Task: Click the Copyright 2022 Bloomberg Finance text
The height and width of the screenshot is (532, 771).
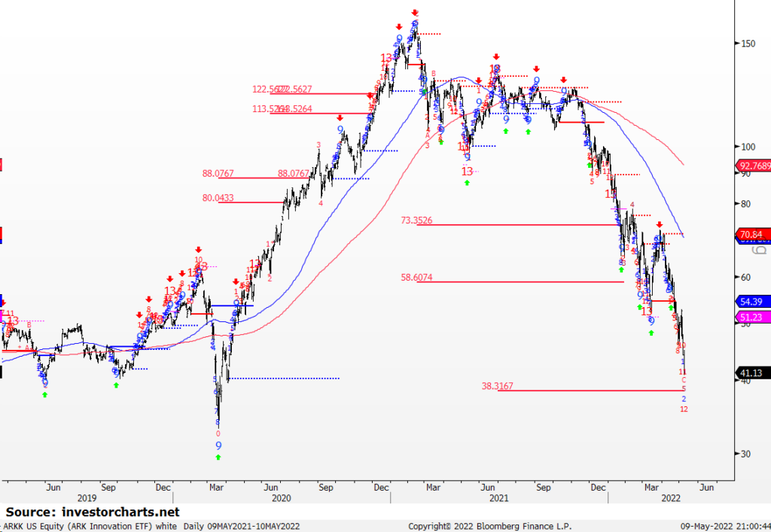Action: pos(489,526)
